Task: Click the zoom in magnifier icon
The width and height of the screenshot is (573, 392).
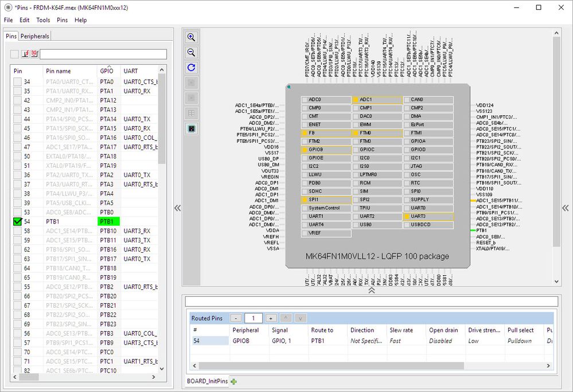Action: 191,37
